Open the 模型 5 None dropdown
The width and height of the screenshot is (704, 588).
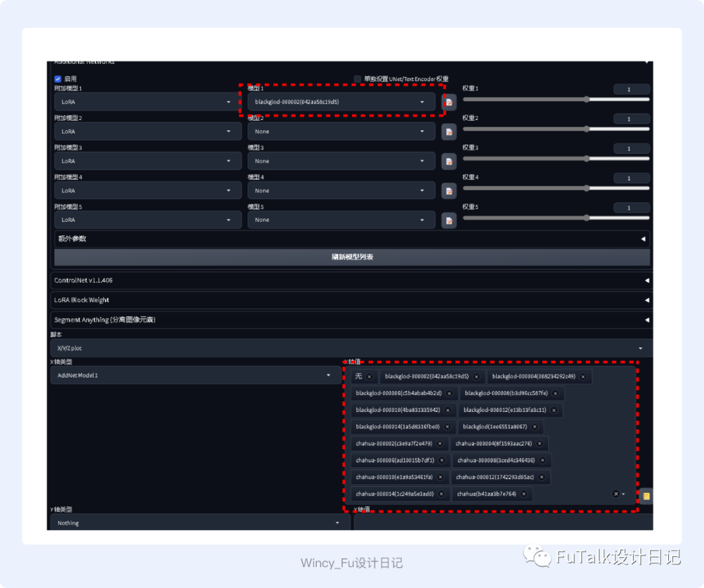coord(341,220)
